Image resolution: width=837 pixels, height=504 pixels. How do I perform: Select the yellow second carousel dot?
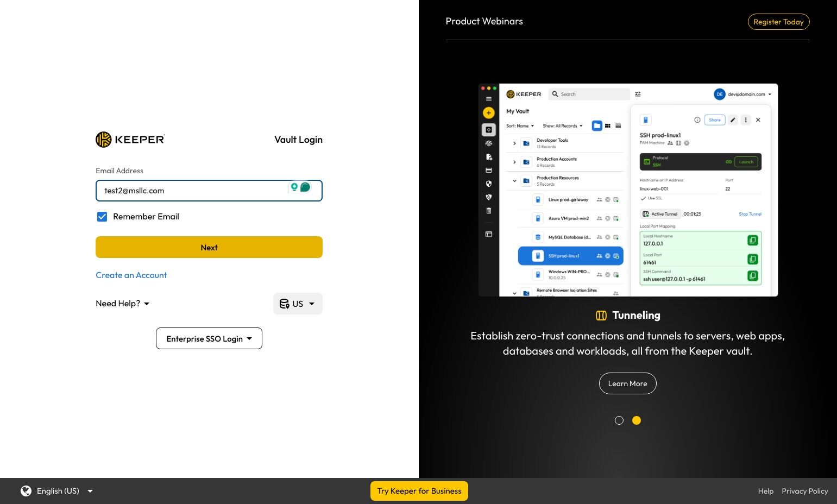tap(637, 420)
